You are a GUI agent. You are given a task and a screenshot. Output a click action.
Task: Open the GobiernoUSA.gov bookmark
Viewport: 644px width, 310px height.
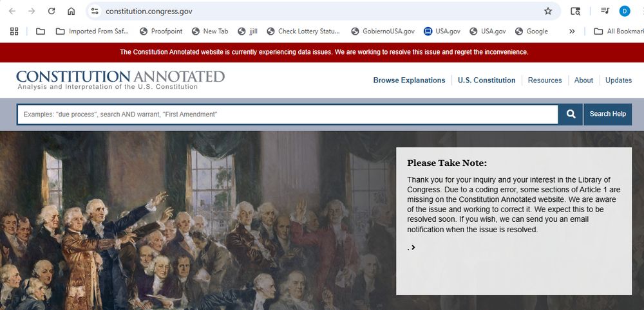[x=383, y=31]
